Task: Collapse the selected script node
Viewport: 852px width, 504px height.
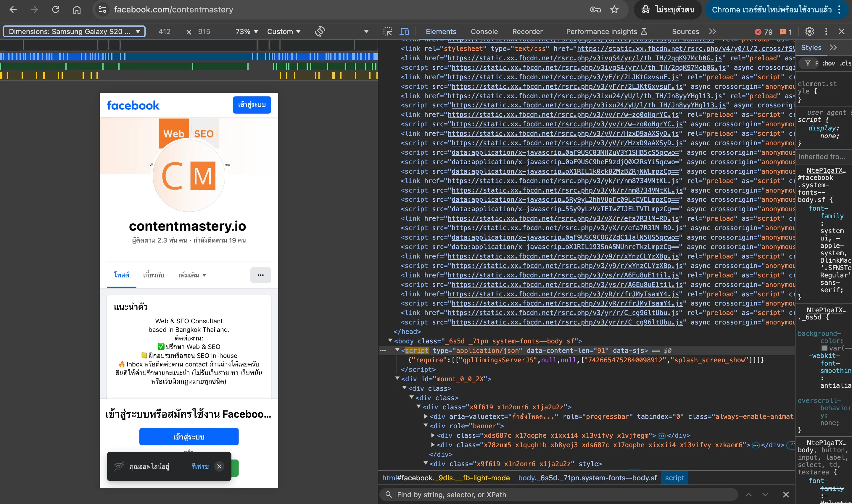Action: [x=397, y=350]
